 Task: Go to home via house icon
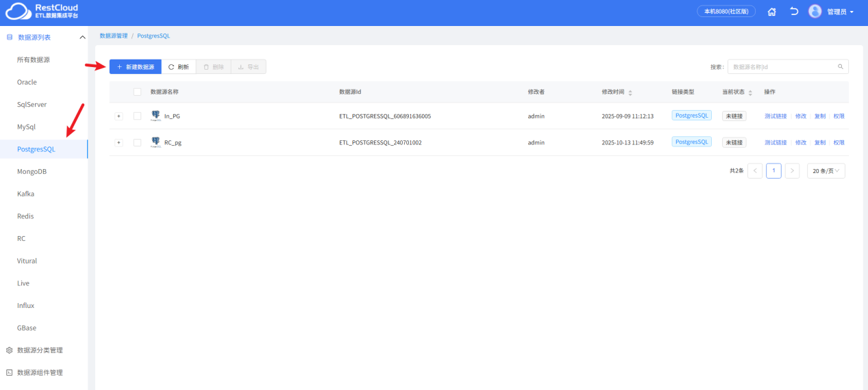pyautogui.click(x=772, y=12)
